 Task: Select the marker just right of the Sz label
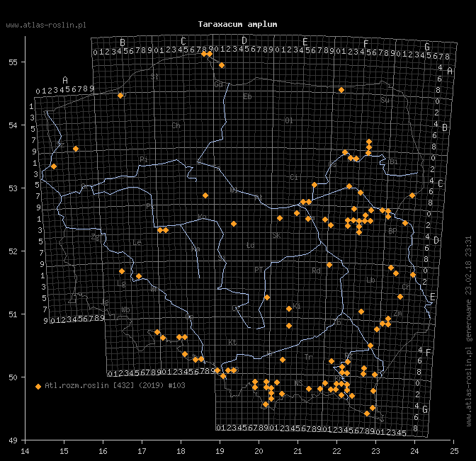(76, 149)
